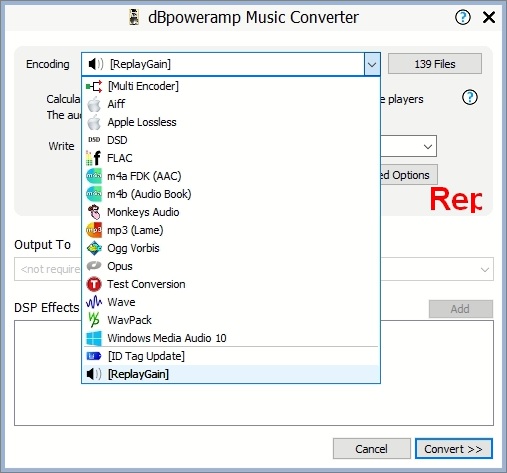
Task: Click the Ogg Vorbis fish icon
Action: tap(94, 248)
